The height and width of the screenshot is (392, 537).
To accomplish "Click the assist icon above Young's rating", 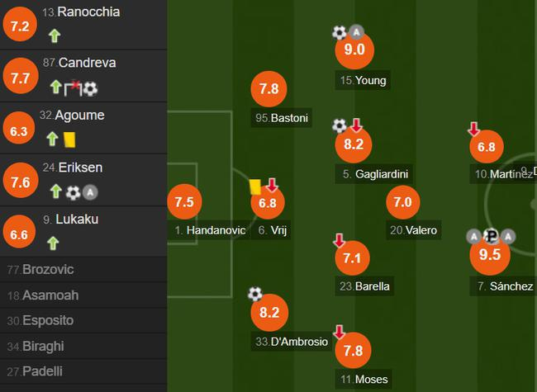I will pyautogui.click(x=356, y=32).
